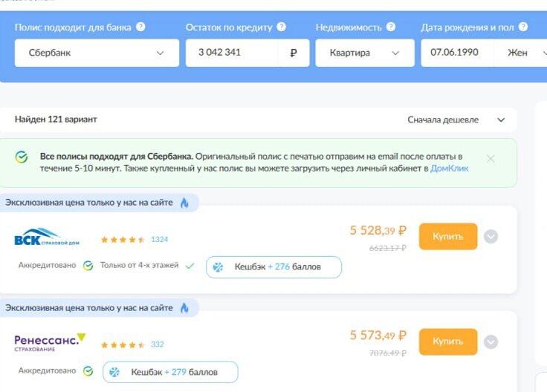Image resolution: width=547 pixels, height=392 pixels.
Task: Click Sberbank checkmark icon in green notice
Action: point(22,157)
